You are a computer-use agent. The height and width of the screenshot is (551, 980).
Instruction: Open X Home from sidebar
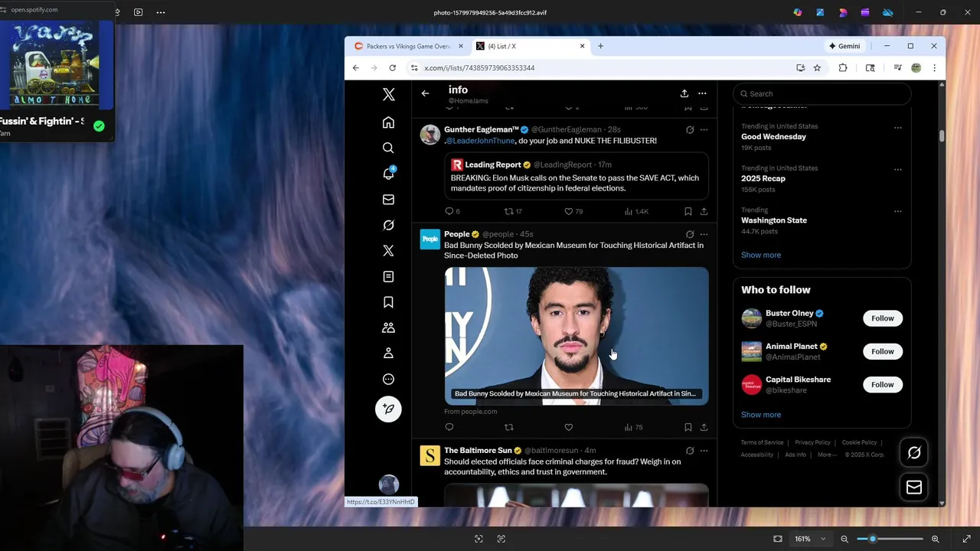(x=388, y=122)
